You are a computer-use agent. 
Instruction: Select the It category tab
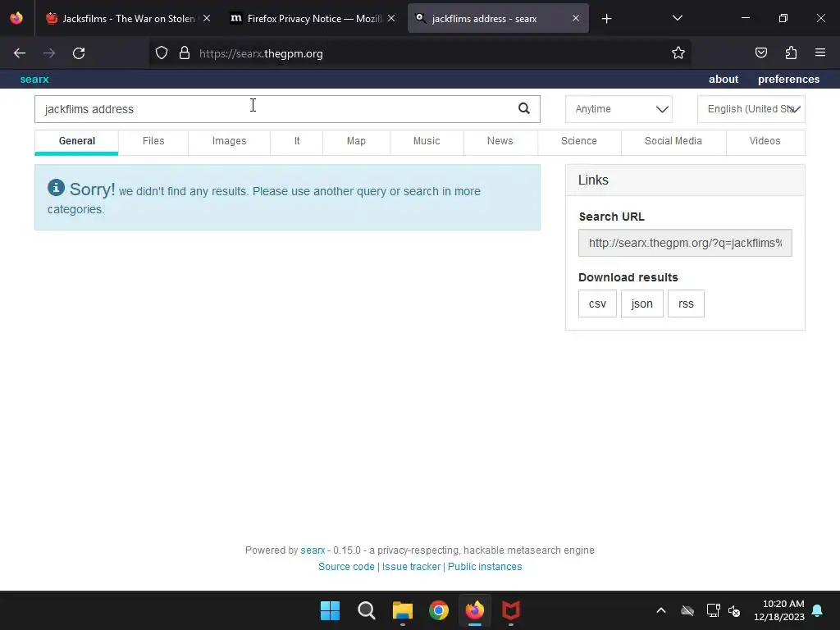point(297,141)
